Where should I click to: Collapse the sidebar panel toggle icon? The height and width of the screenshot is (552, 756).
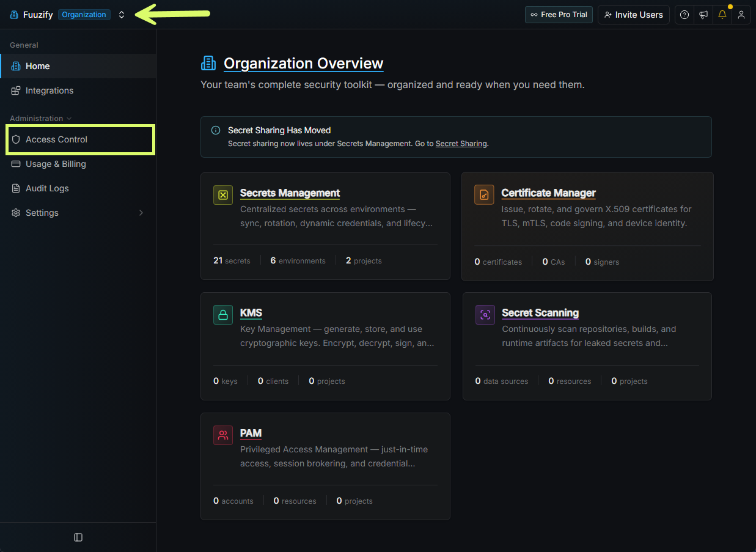click(78, 537)
